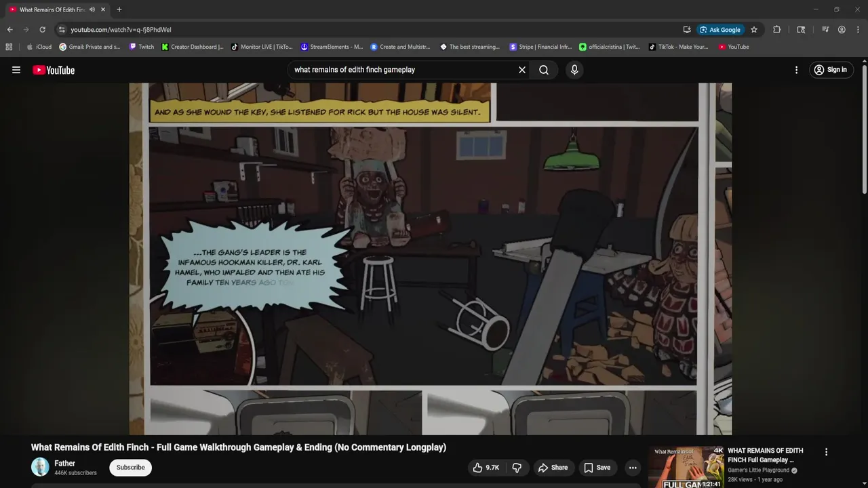Open the Father channel avatar
The image size is (868, 488).
click(x=40, y=467)
